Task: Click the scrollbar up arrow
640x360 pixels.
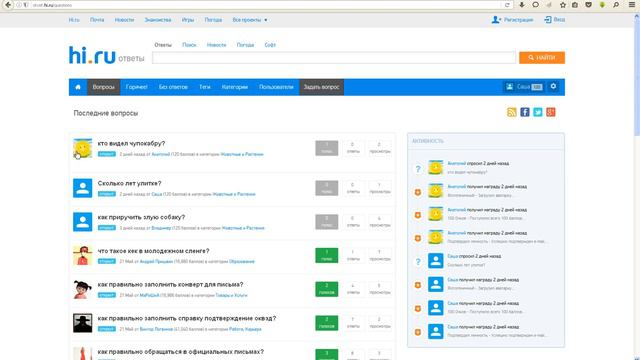Action: click(x=637, y=16)
